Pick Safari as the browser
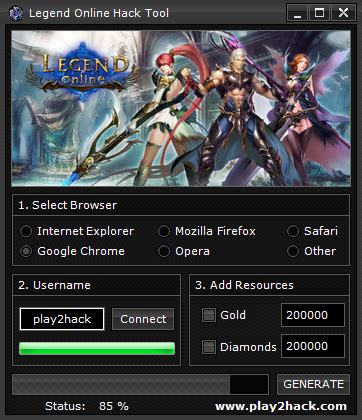The height and width of the screenshot is (420, 362). (x=293, y=231)
